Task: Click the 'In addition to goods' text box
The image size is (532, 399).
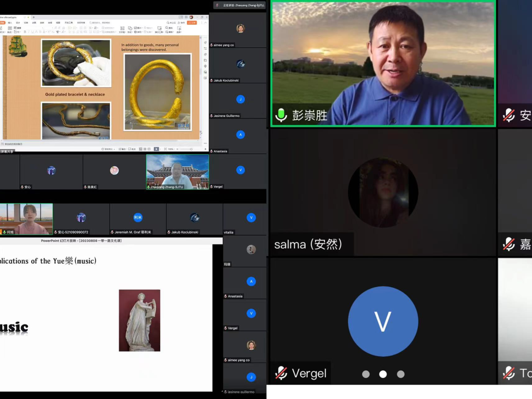Action: click(150, 47)
